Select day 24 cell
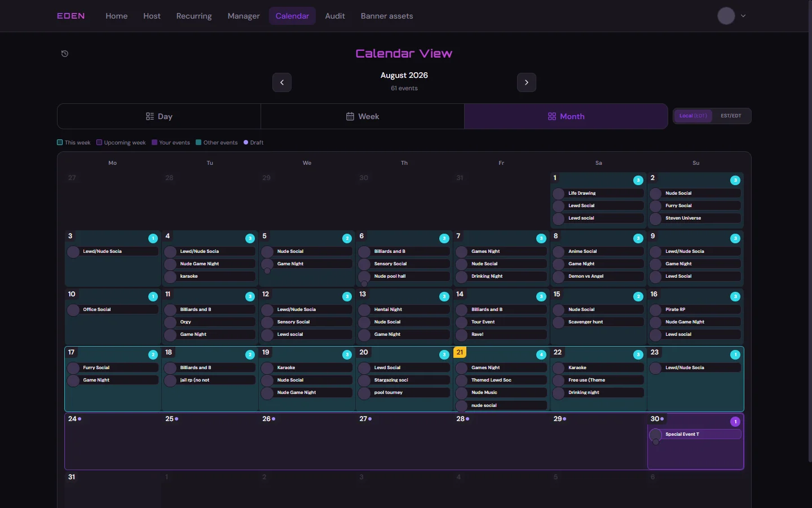This screenshot has height=508, width=812. pos(113,441)
